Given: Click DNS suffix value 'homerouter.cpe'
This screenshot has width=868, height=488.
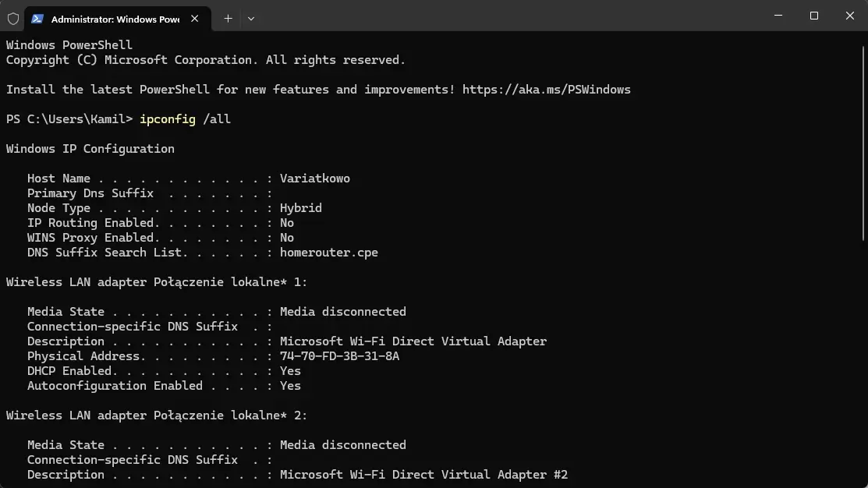Looking at the screenshot, I should point(329,253).
